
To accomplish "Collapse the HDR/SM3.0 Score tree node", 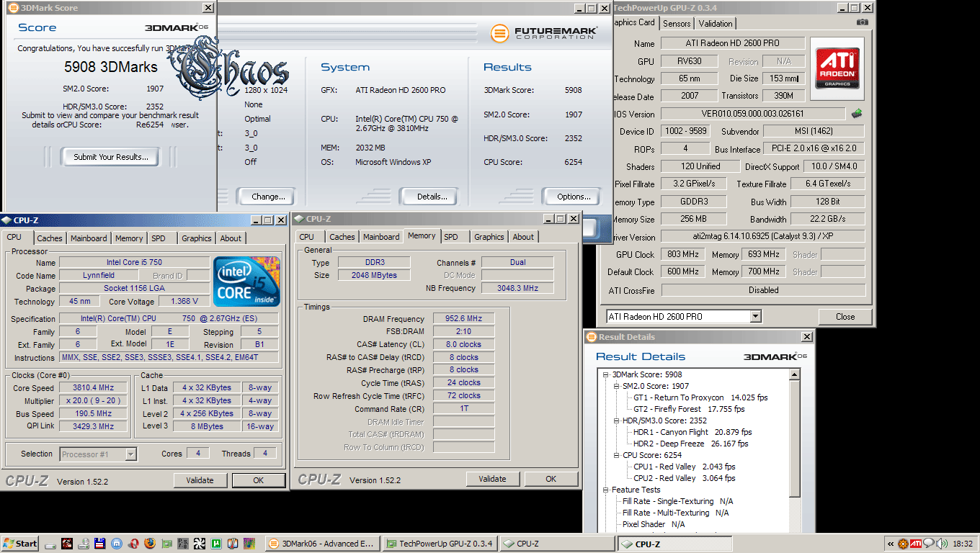I will click(616, 421).
